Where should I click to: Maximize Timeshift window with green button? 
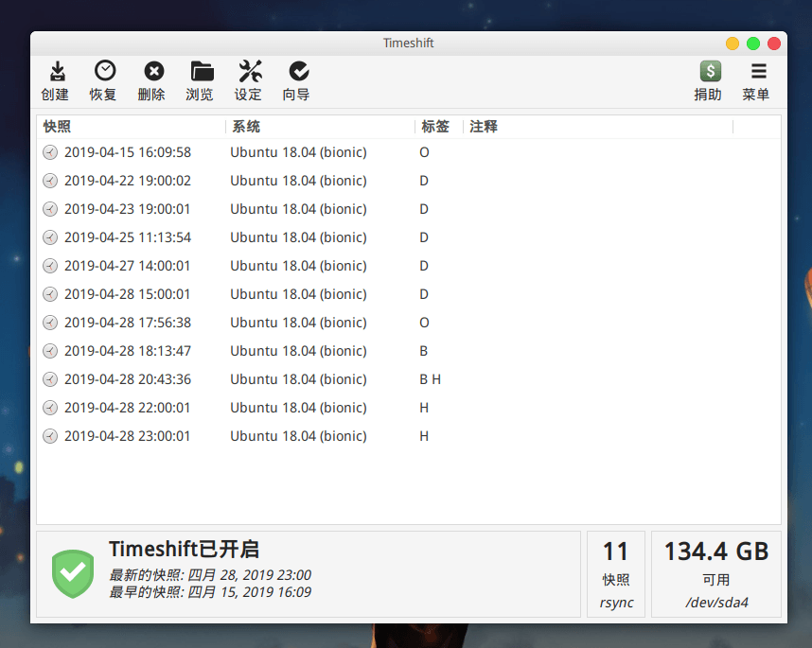pos(753,44)
